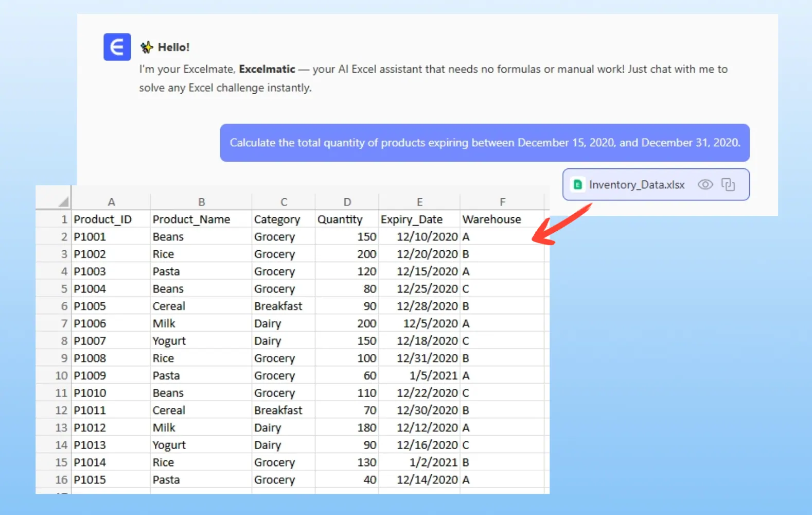Open the Inventory_Data.xlsx attachment

pyautogui.click(x=637, y=185)
